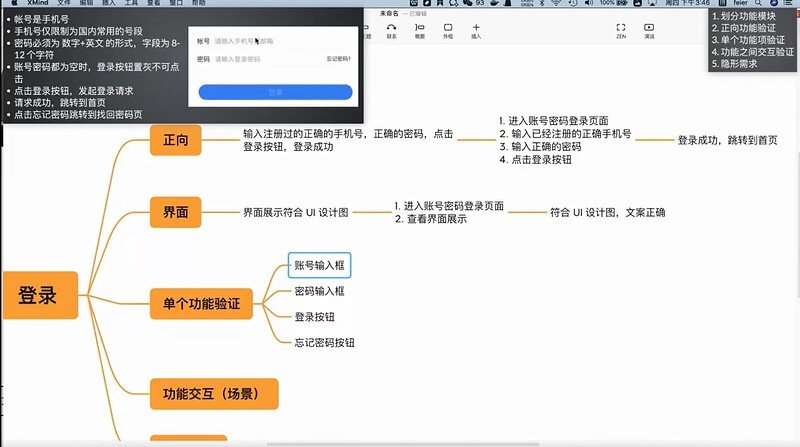This screenshot has width=800, height=447.
Task: Select the 登录 root topic node
Action: click(x=39, y=296)
